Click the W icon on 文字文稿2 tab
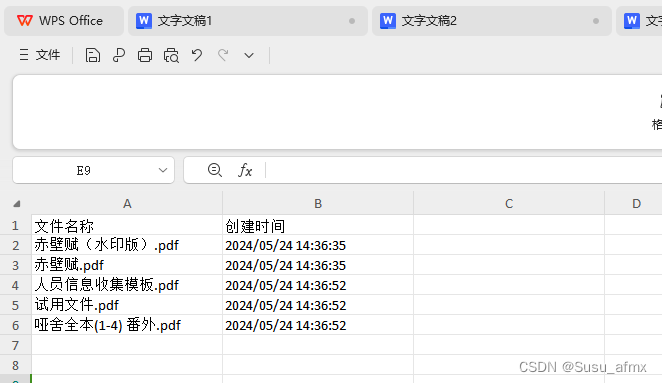 388,21
